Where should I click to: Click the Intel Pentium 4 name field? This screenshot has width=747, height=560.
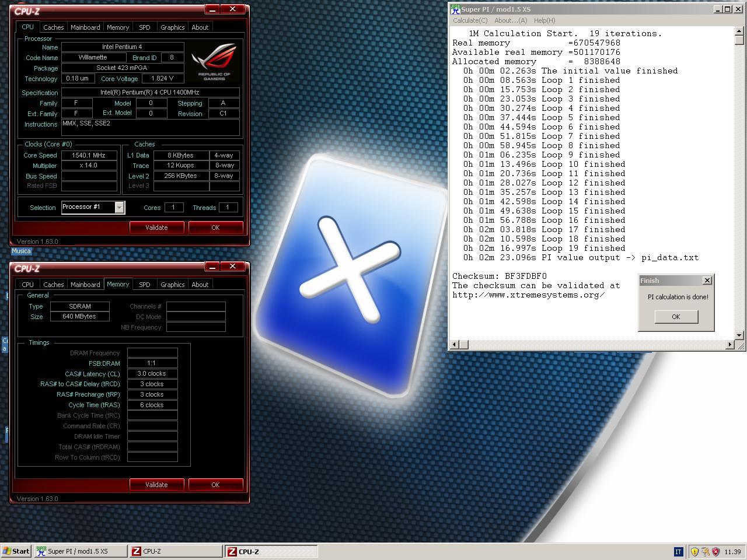click(123, 47)
